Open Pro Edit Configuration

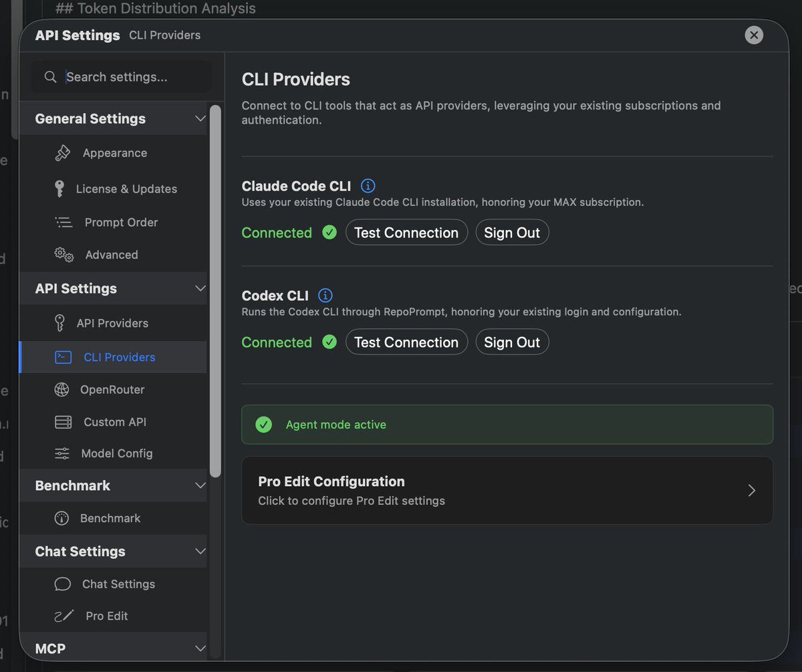[x=507, y=490]
